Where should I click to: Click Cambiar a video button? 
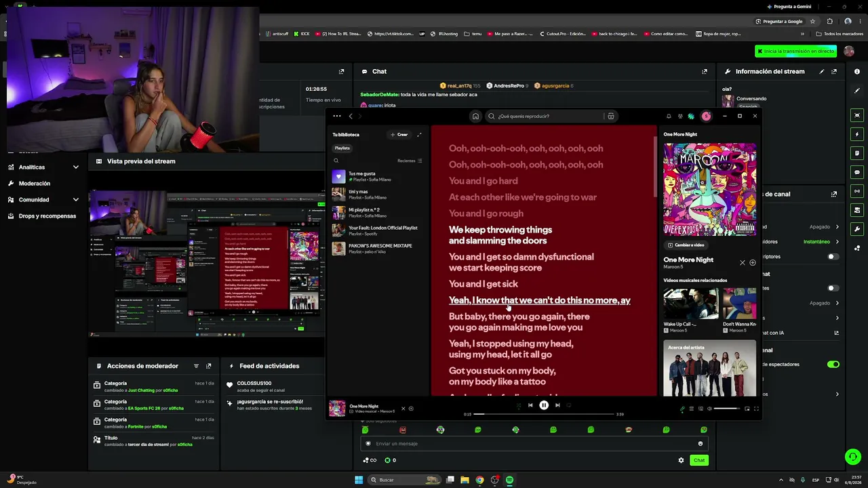pyautogui.click(x=686, y=245)
